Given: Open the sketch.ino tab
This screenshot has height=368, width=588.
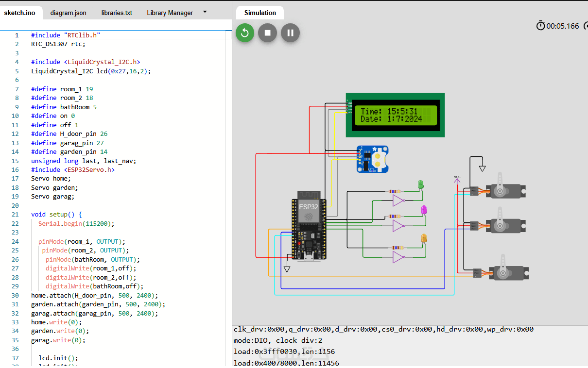Looking at the screenshot, I should (x=20, y=13).
